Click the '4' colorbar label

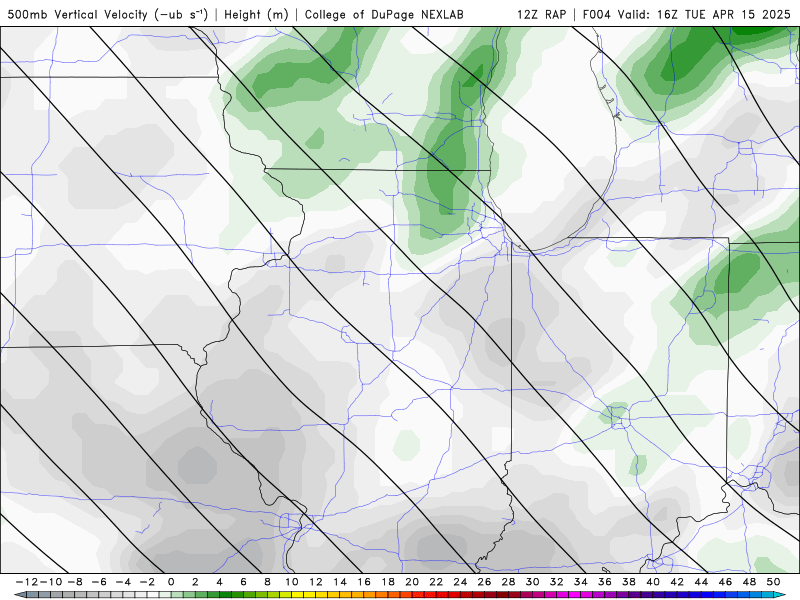[219, 582]
